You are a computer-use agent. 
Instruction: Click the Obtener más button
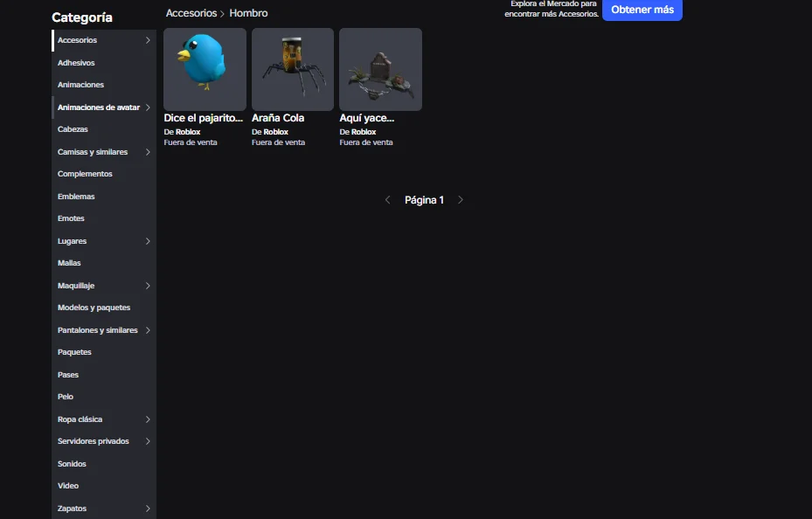(642, 10)
